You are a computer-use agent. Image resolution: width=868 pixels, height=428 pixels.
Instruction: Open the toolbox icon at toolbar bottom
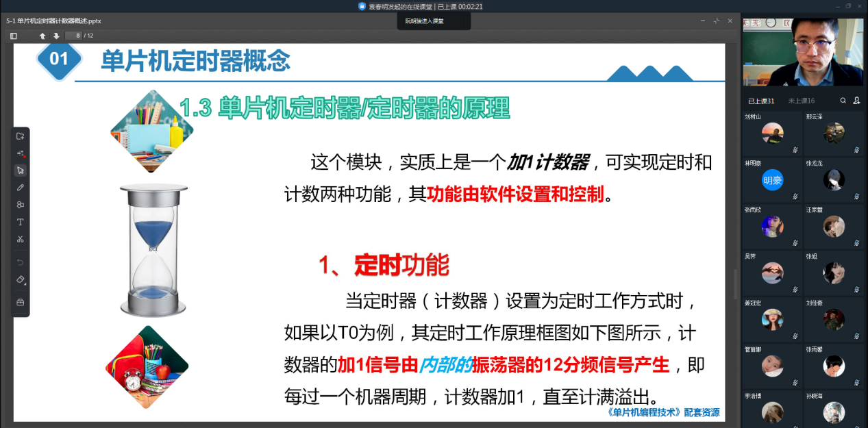tap(21, 302)
